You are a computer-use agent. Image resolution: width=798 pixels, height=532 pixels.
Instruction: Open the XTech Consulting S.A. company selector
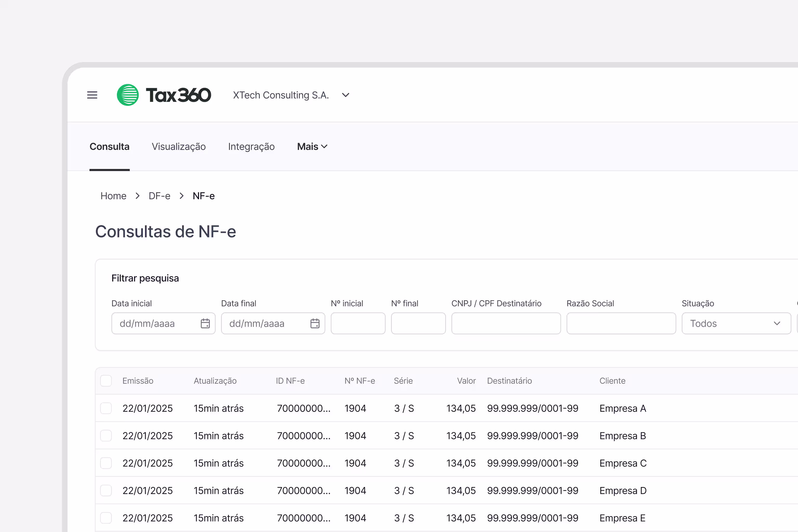click(x=281, y=95)
